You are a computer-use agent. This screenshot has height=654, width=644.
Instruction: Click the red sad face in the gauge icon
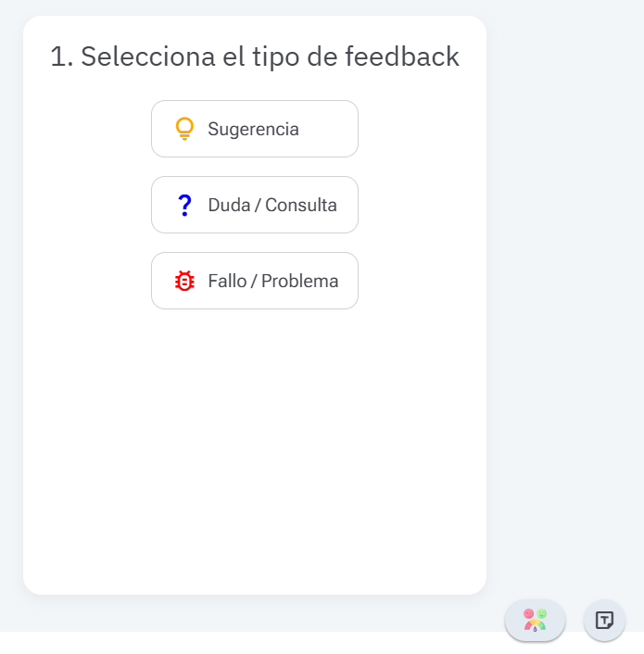(528, 613)
